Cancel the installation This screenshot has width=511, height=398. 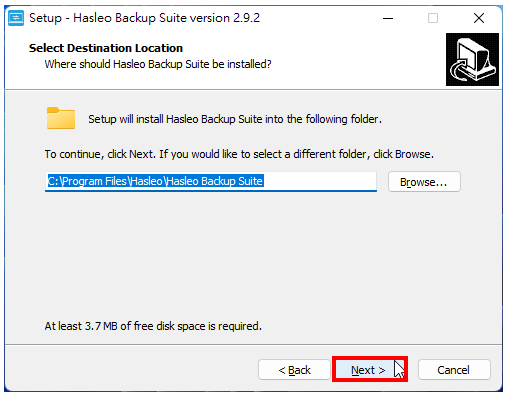coord(454,370)
